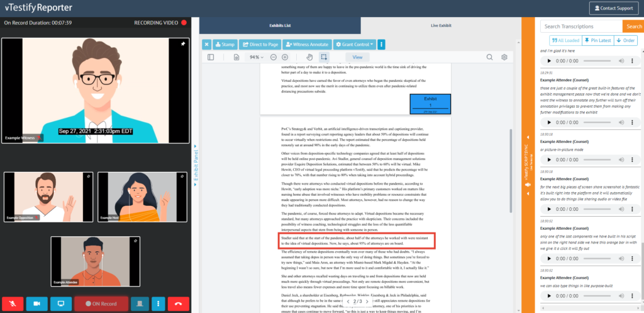Viewport: 644px width, 313px height.
Task: Select the rectangle selection tool
Action: [x=324, y=57]
